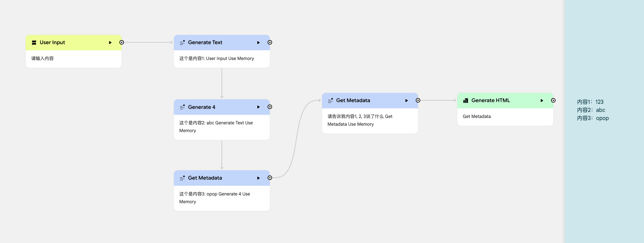Click the Generate Text output port circle
This screenshot has width=644, height=243.
(270, 42)
